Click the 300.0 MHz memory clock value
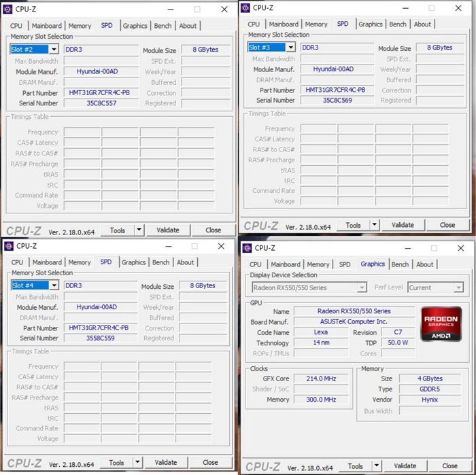 tap(321, 400)
